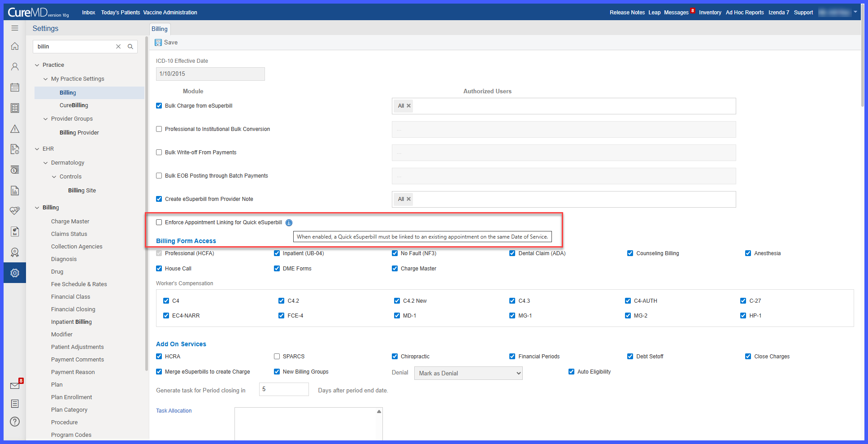Open Release Notes in top menu
The height and width of the screenshot is (444, 868).
[x=627, y=13]
